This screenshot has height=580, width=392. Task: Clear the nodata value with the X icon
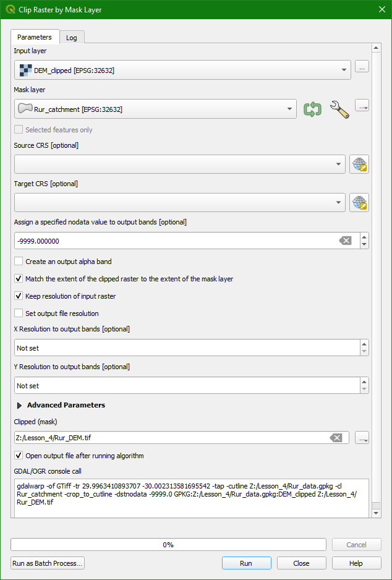(x=345, y=240)
